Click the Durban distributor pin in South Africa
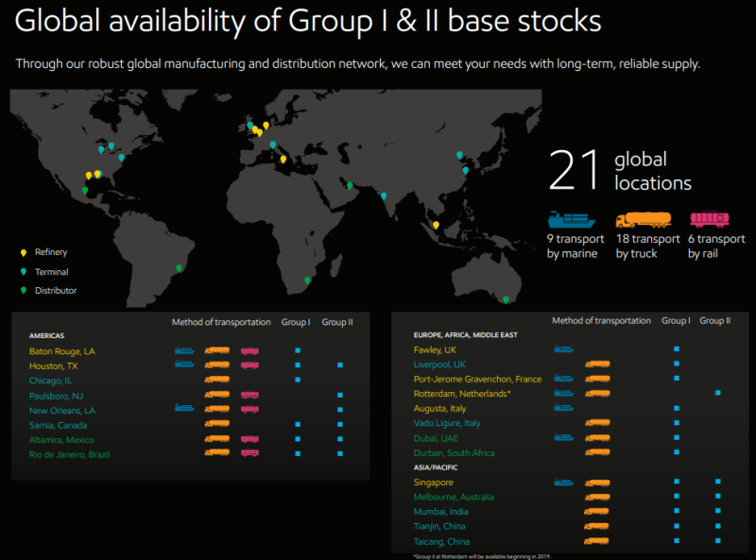The image size is (756, 560). (x=307, y=280)
